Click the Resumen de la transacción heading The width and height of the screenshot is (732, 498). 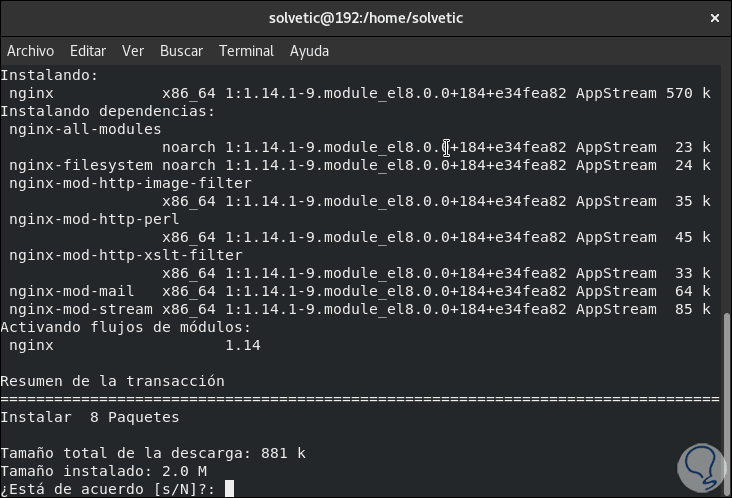pos(112,381)
